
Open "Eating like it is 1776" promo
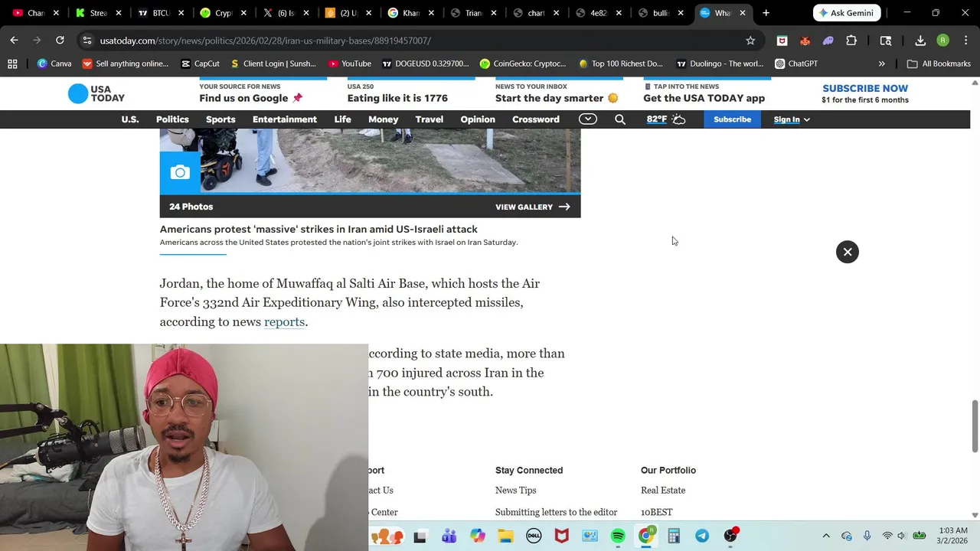click(397, 98)
